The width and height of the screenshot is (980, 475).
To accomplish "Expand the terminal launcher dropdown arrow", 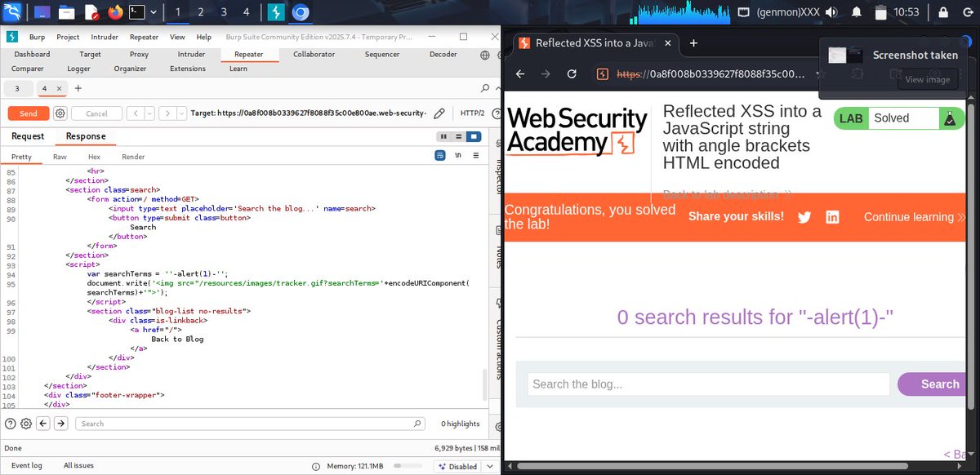I will [x=153, y=12].
